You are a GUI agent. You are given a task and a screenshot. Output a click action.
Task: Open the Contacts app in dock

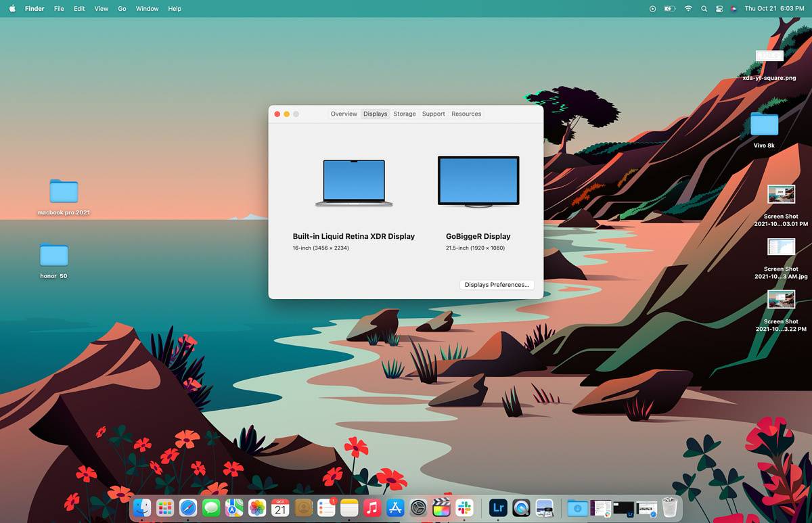pos(303,507)
